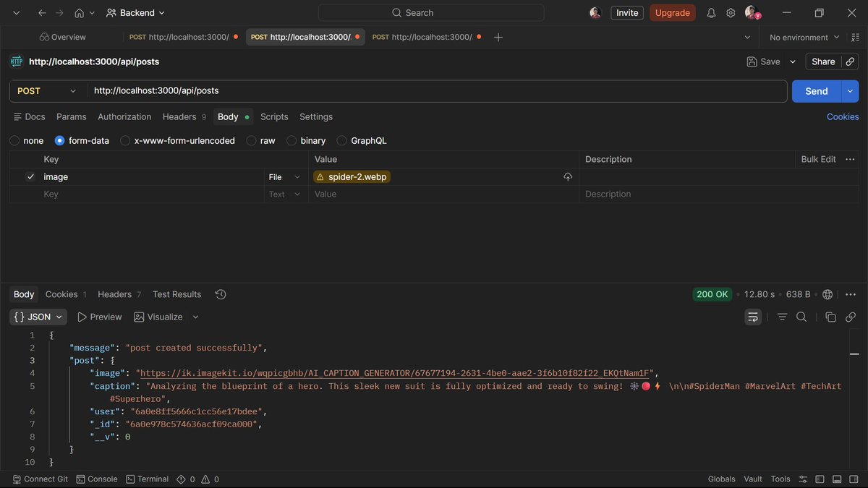Click Bulk Edit
Screen dimensions: 868x488
pyautogui.click(x=818, y=159)
